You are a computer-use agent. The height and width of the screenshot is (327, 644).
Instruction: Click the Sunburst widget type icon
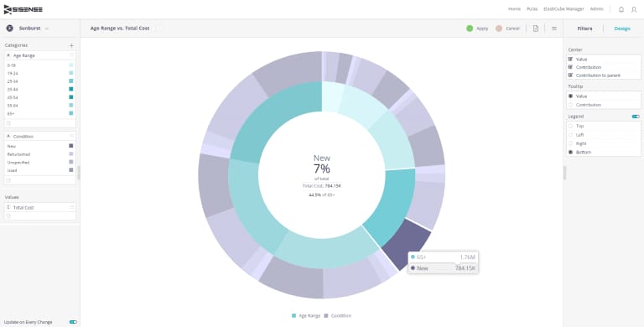9,29
